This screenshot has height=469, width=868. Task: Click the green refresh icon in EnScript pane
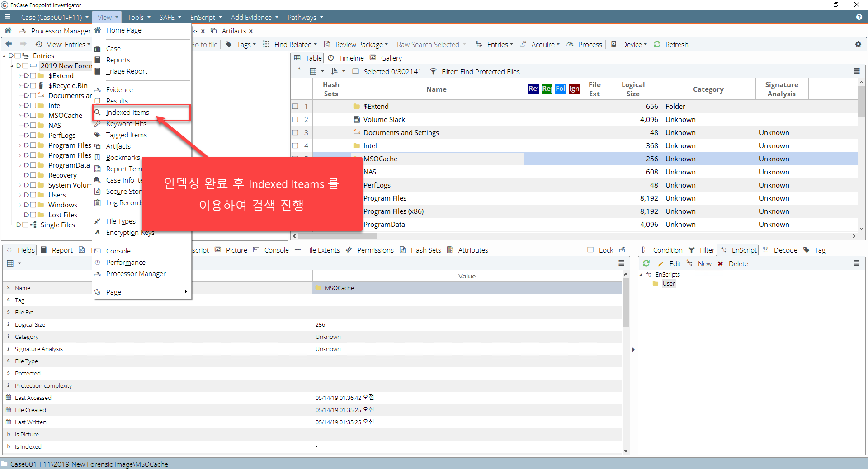coord(646,263)
